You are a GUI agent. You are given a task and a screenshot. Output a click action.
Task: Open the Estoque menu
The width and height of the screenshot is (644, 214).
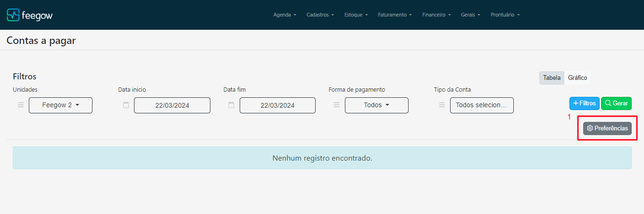pos(356,15)
